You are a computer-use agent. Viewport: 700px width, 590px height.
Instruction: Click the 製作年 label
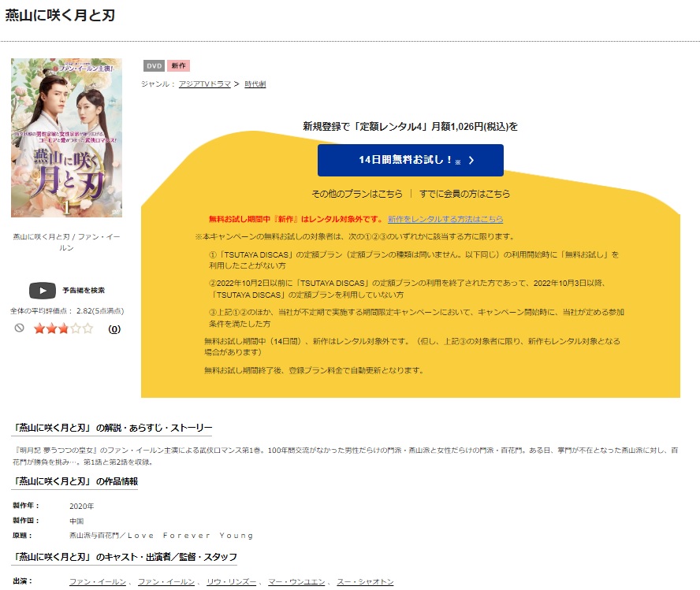pos(25,506)
